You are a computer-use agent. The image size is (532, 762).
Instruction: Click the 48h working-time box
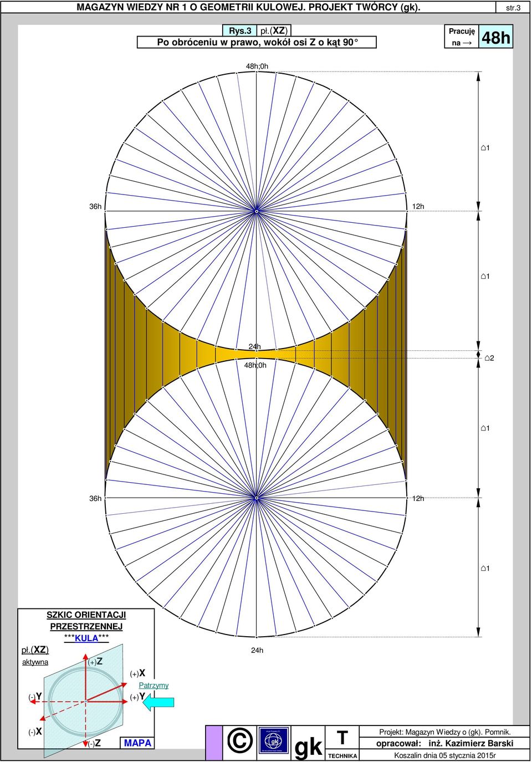point(496,38)
